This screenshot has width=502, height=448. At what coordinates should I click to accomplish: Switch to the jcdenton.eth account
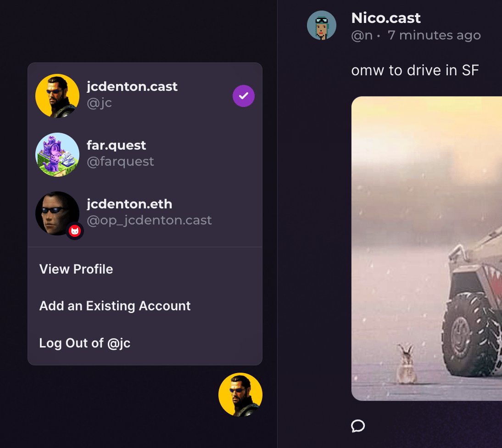coord(129,204)
